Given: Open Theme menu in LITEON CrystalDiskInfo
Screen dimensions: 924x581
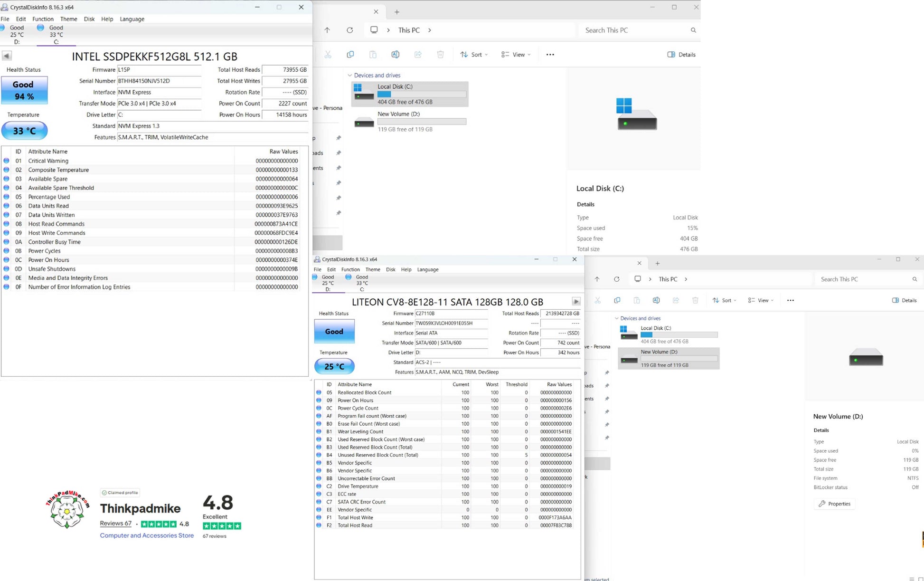Looking at the screenshot, I should (x=373, y=269).
